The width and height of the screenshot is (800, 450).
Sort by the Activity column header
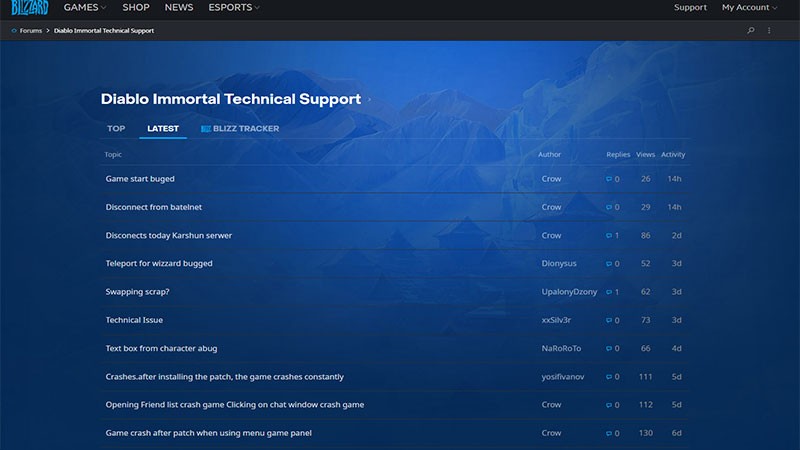point(673,154)
